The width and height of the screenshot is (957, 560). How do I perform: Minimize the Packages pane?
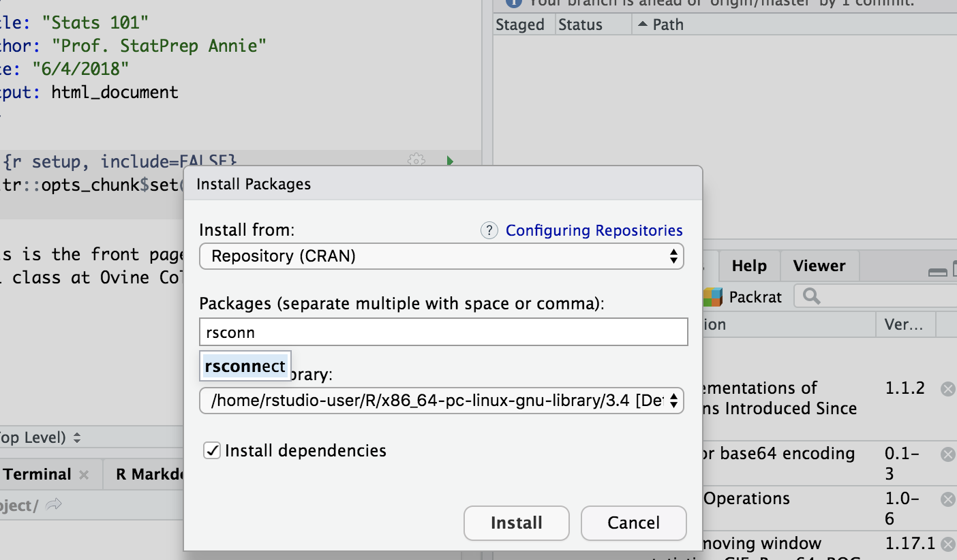(937, 272)
